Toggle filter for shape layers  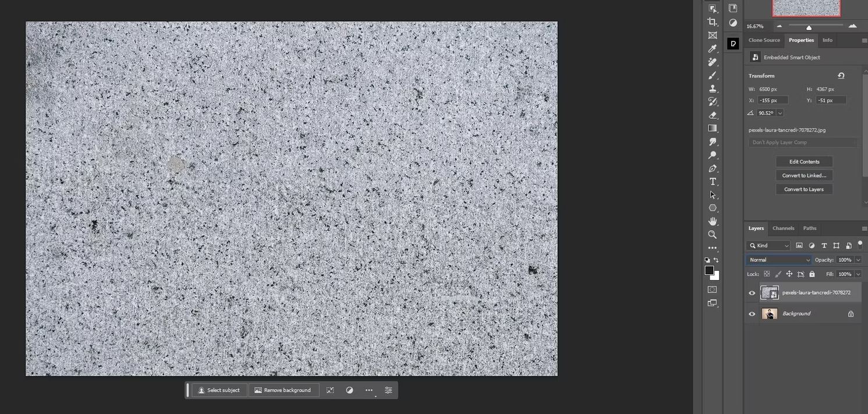[837, 246]
